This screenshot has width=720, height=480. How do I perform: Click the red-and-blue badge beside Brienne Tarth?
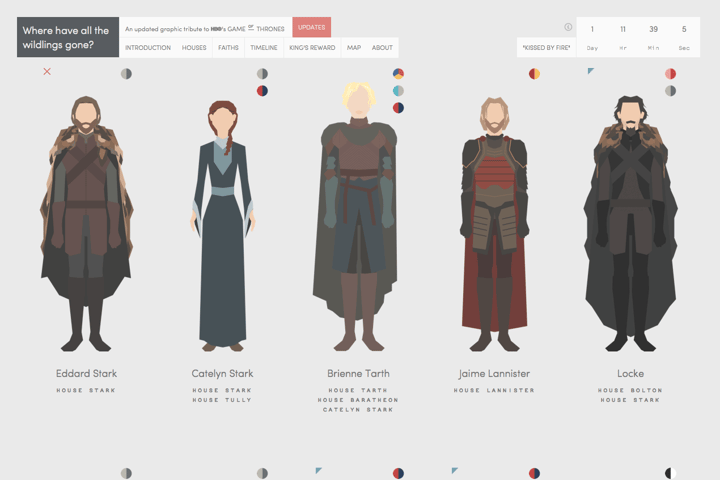(399, 107)
